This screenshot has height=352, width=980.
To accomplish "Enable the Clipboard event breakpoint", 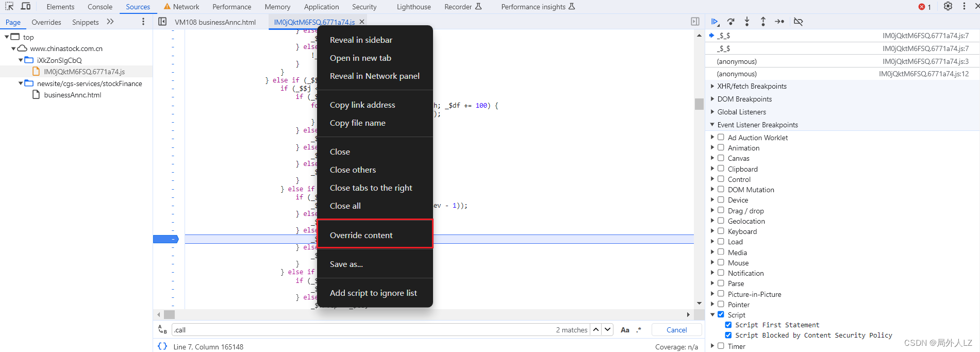I will point(721,169).
